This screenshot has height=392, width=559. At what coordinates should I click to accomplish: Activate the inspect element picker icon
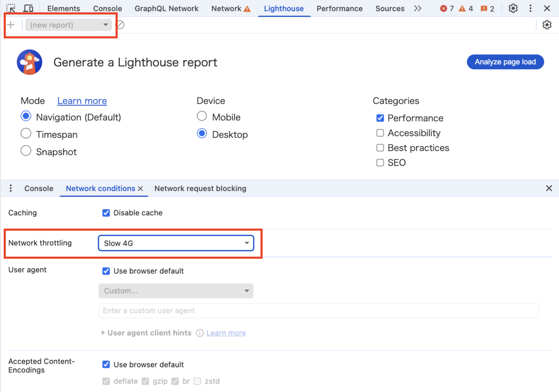point(11,8)
